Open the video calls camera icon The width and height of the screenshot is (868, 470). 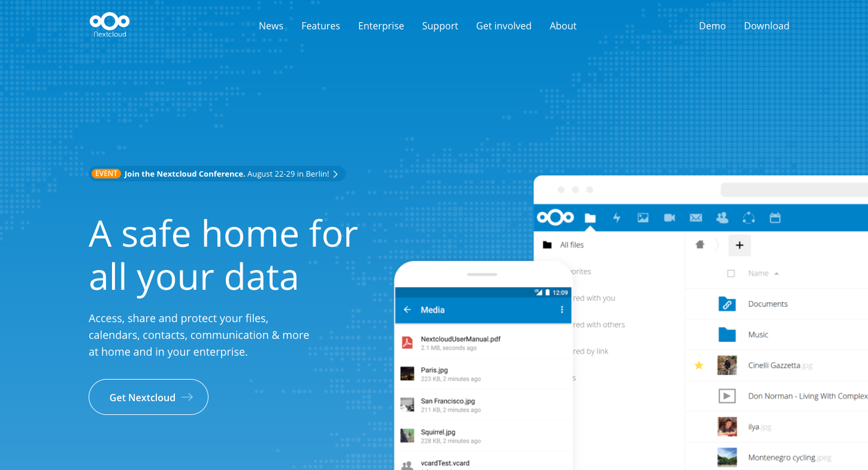click(670, 218)
